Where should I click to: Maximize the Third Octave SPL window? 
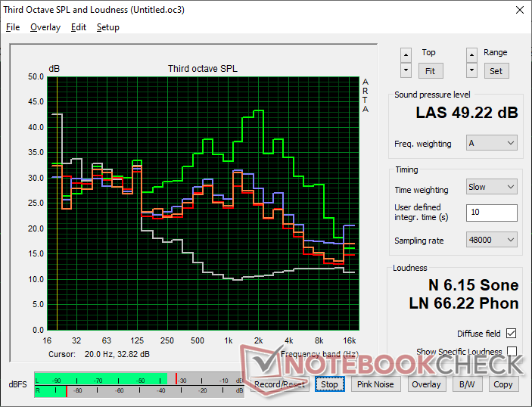coord(485,11)
